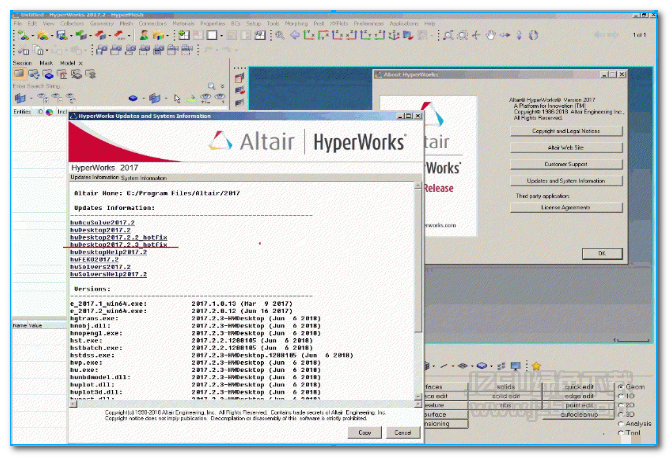Click the blue monitor icon near bottom toolbar
Screen dimensions: 669x457
515,366
